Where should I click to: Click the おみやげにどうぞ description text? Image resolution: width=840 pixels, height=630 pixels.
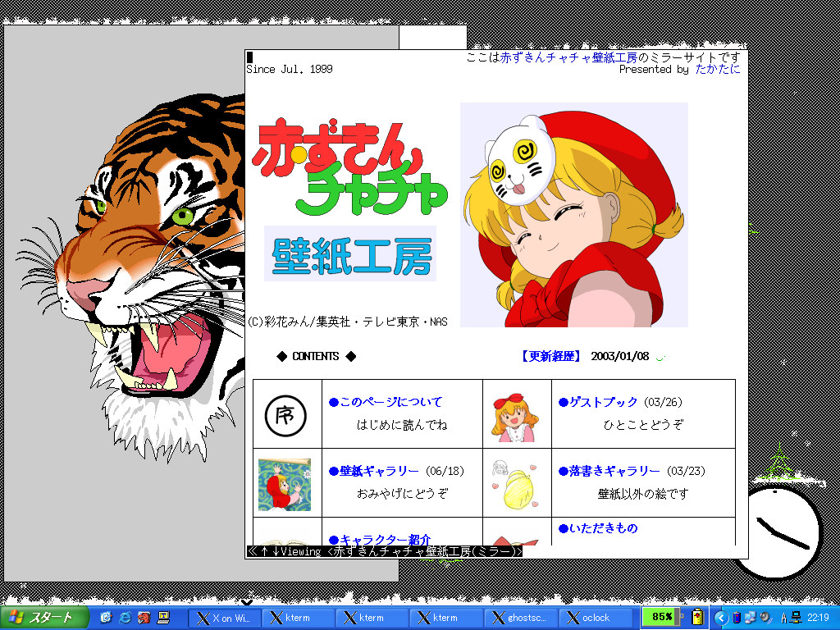tap(402, 493)
